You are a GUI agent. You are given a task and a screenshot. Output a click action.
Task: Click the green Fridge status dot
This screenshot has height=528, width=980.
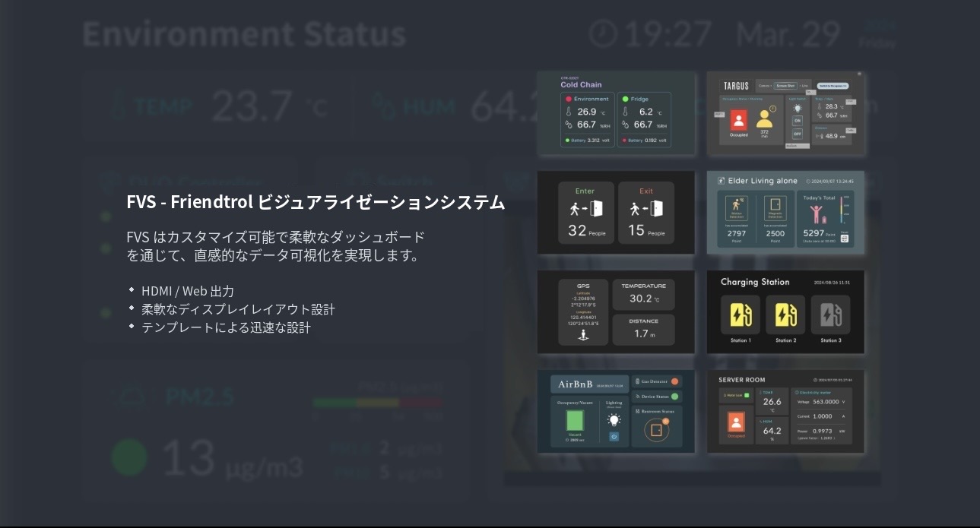(626, 99)
